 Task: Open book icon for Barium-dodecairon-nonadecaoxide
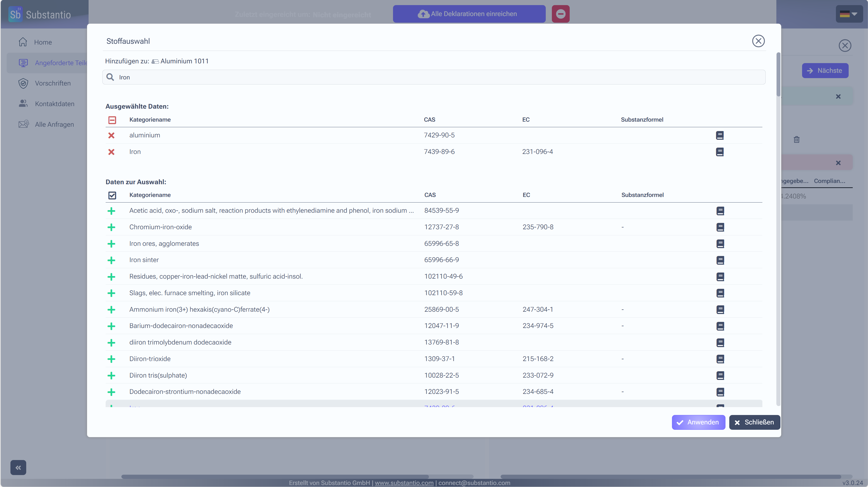720,326
